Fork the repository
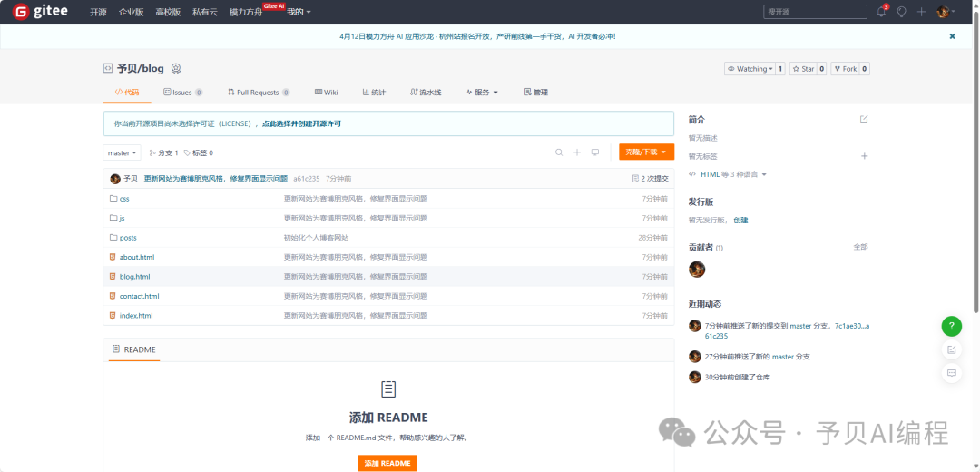Image resolution: width=980 pixels, height=472 pixels. [845, 69]
